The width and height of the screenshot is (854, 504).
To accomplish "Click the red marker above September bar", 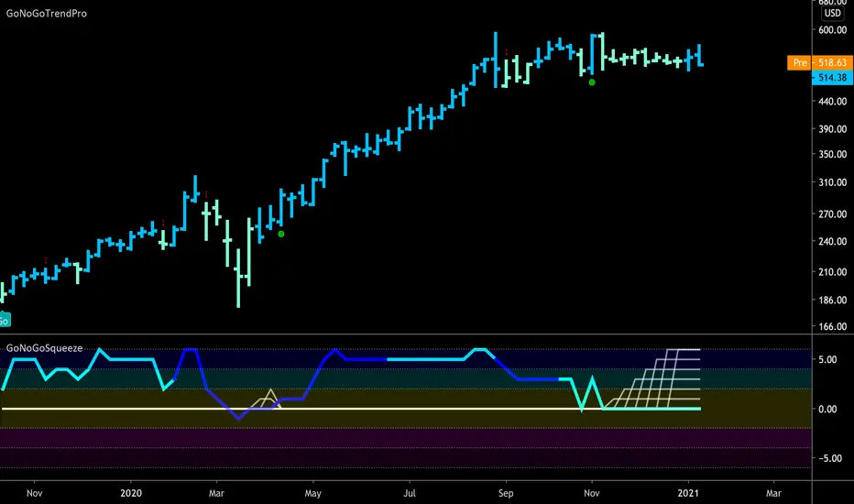I will tap(507, 52).
